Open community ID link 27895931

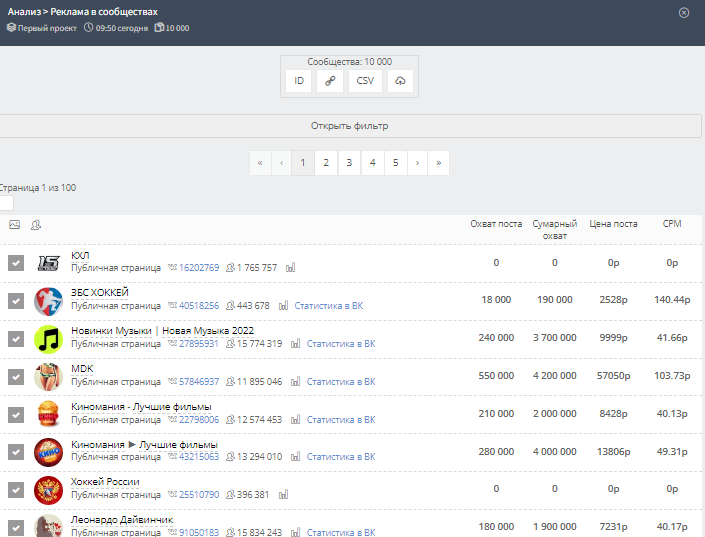198,344
